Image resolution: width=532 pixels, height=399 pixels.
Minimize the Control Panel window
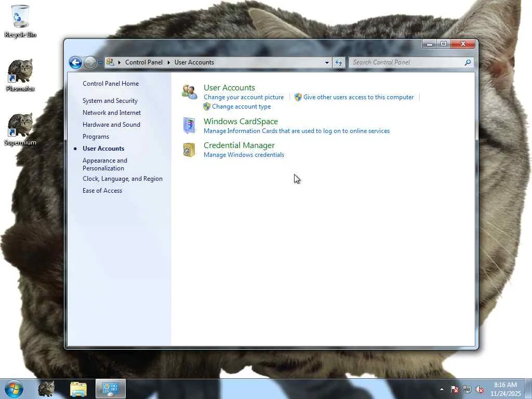(429, 44)
